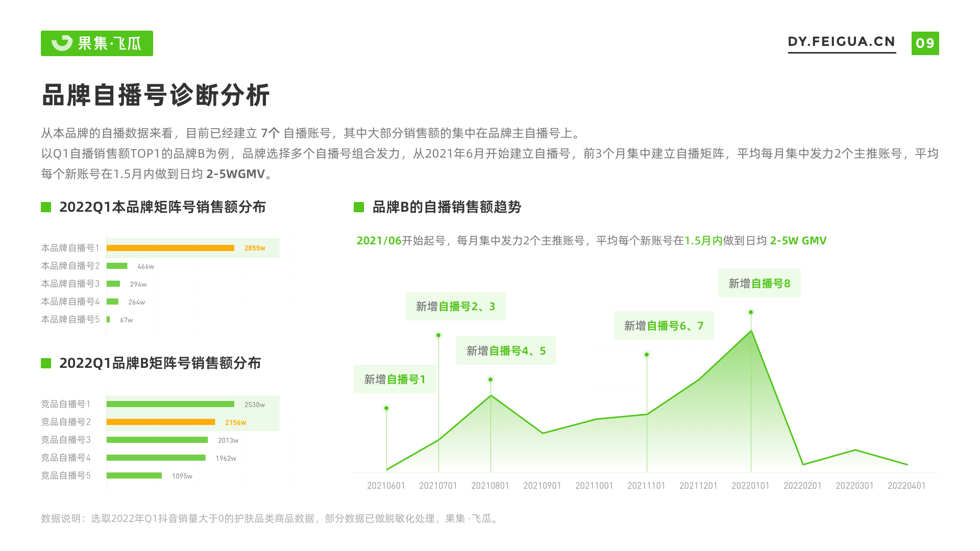980x551 pixels.
Task: Select the 20220401 axis date label
Action: [906, 486]
